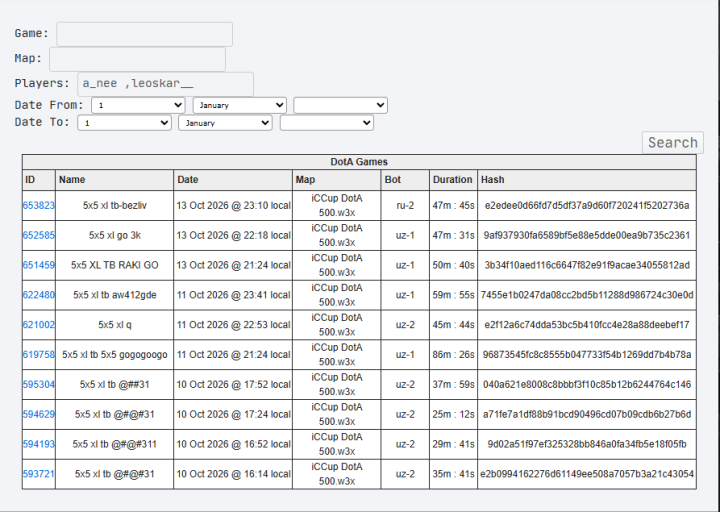Select game name 5x5 xl tb aw412gde
Image resolution: width=720 pixels, height=512 pixels.
click(x=115, y=295)
